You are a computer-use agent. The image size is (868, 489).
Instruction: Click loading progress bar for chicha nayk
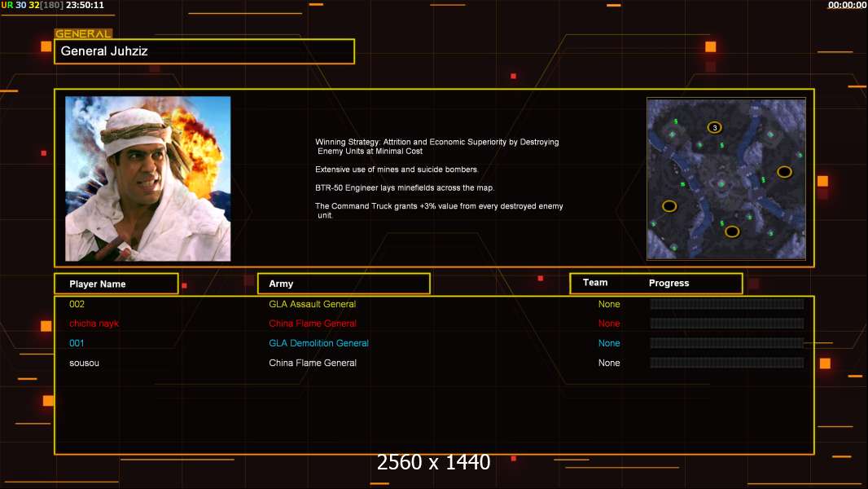coord(727,324)
